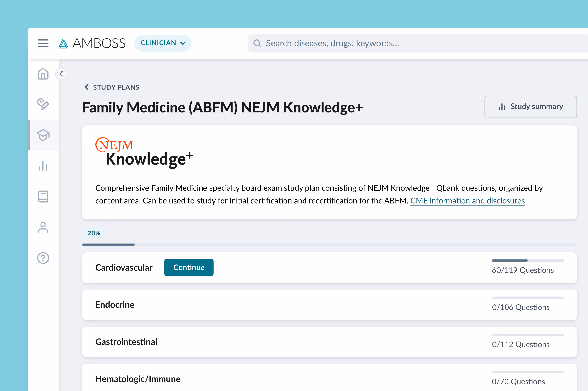This screenshot has height=391, width=588.
Task: Open the bar chart analytics sidebar icon
Action: tap(43, 166)
